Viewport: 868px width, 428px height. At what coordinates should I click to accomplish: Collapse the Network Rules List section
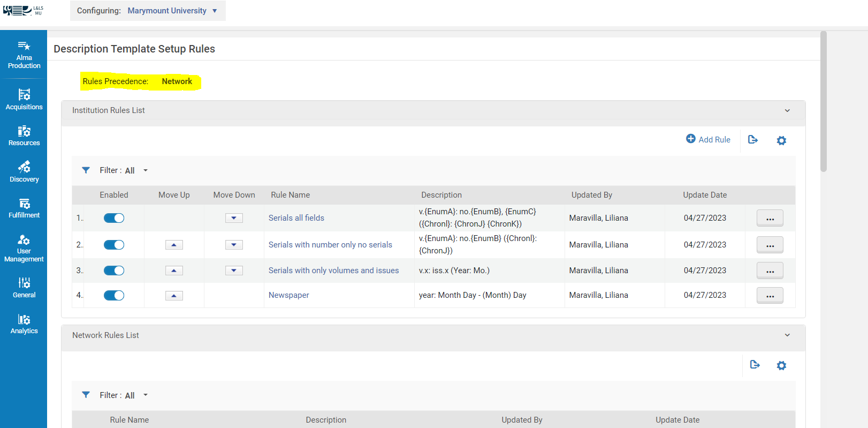[787, 335]
